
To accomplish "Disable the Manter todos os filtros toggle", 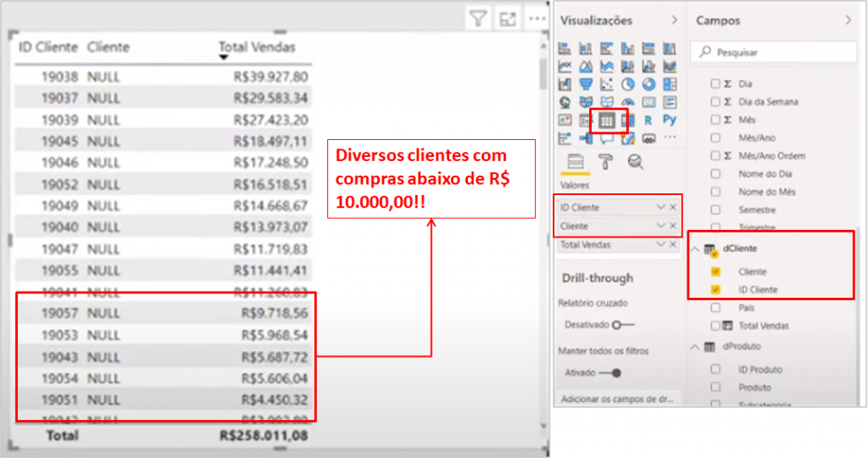I will click(609, 372).
